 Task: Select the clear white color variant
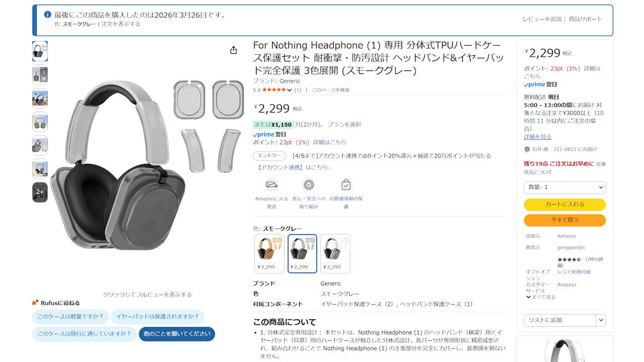click(335, 253)
